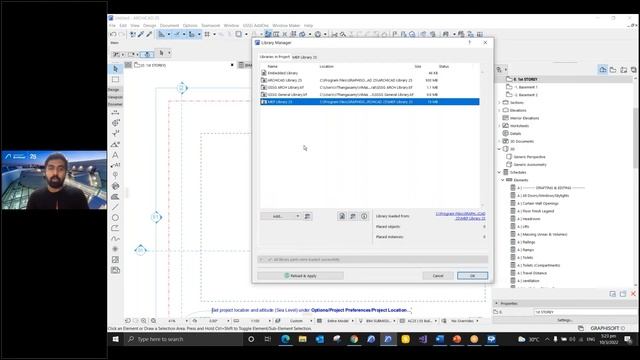Select Interior Elevations in the Navigator
Image resolution: width=640 pixels, height=360 pixels.
(x=524, y=118)
